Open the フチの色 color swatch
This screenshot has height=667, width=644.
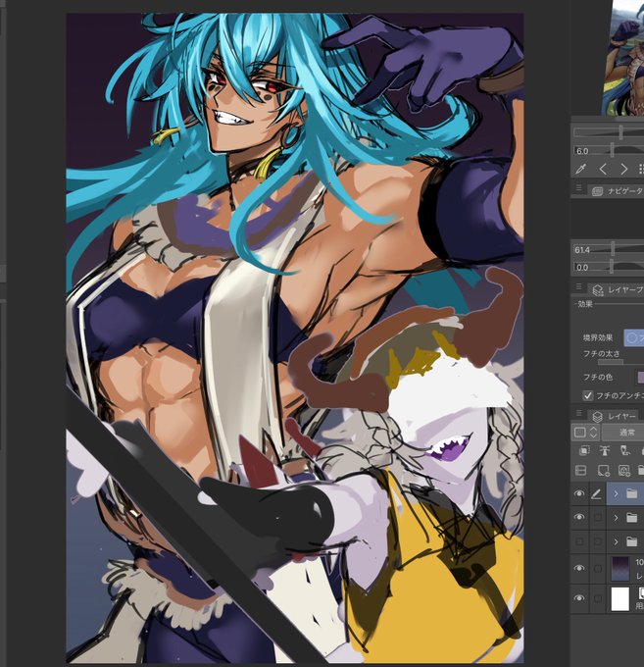tap(641, 377)
